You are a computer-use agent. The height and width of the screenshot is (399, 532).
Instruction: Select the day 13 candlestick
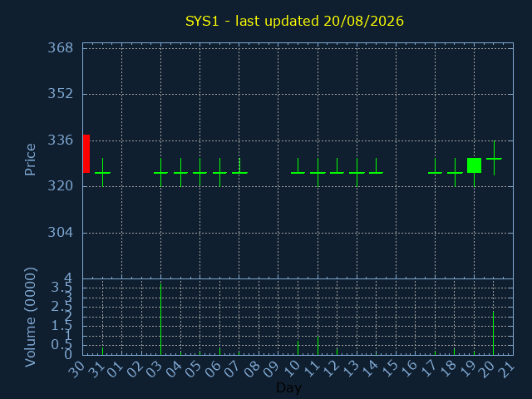point(357,172)
